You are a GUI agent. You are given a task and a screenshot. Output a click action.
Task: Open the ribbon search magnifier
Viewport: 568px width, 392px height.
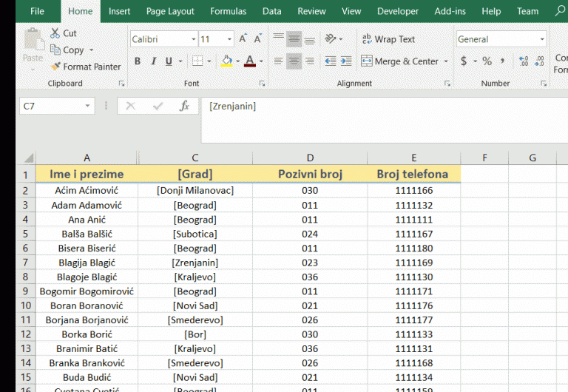(x=560, y=10)
